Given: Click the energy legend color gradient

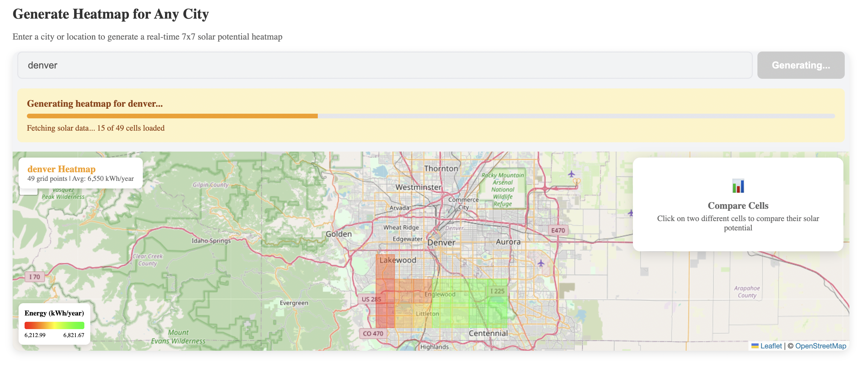Looking at the screenshot, I should pos(54,325).
